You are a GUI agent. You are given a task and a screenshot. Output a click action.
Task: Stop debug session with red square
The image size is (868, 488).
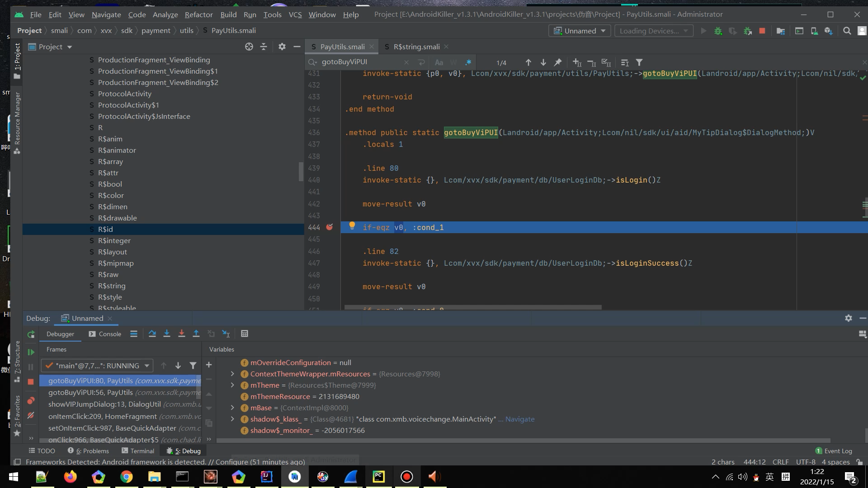31,382
